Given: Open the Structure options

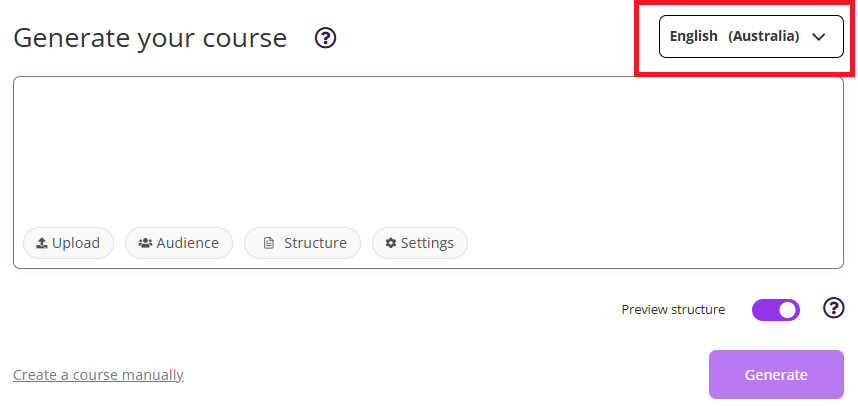Looking at the screenshot, I should click(303, 243).
